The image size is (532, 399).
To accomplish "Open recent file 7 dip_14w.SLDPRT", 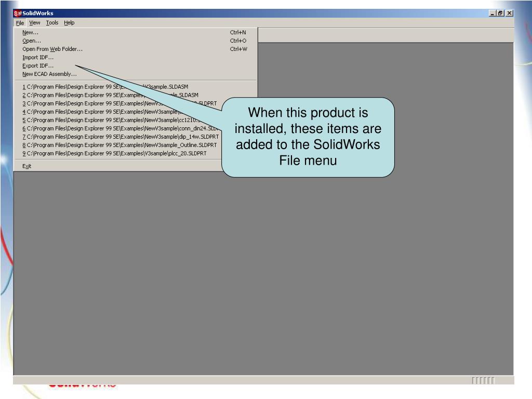I will [119, 137].
